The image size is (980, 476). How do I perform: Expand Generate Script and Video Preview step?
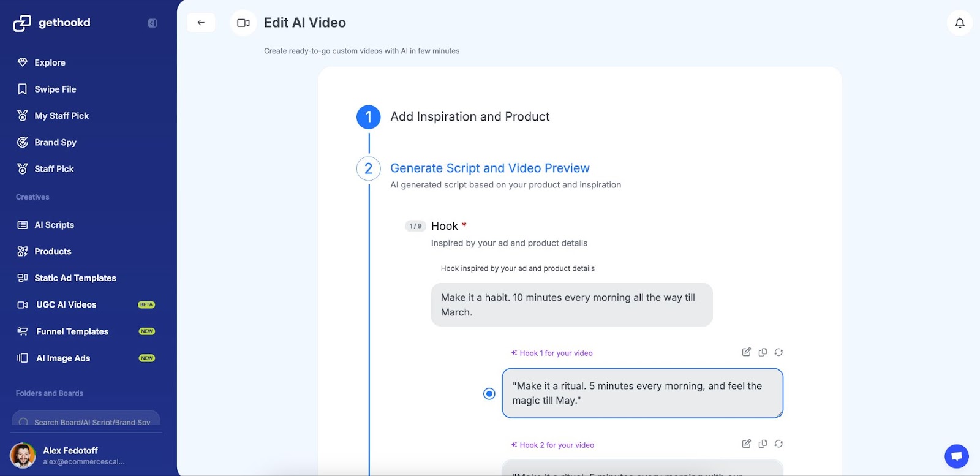point(489,168)
